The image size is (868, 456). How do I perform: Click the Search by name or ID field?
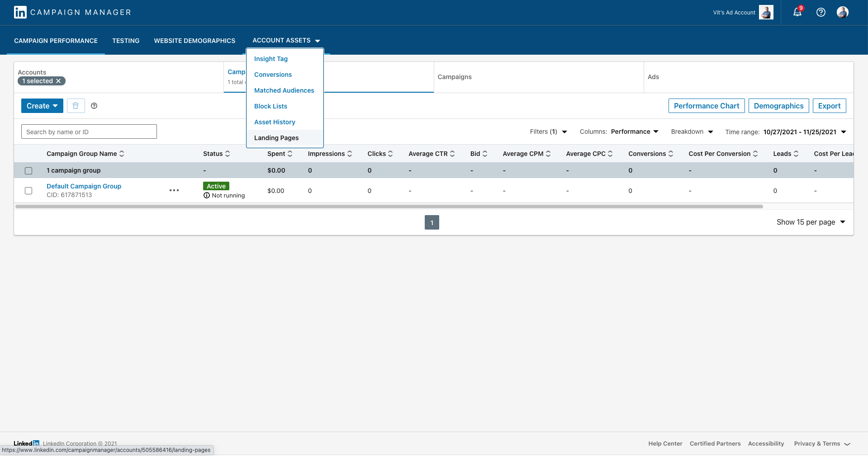(89, 132)
